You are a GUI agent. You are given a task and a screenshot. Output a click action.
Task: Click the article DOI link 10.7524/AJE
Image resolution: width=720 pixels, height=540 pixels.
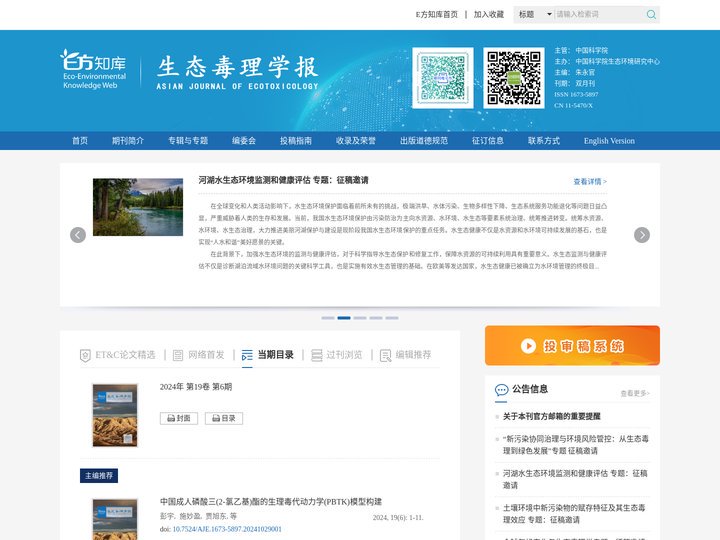pos(227,529)
